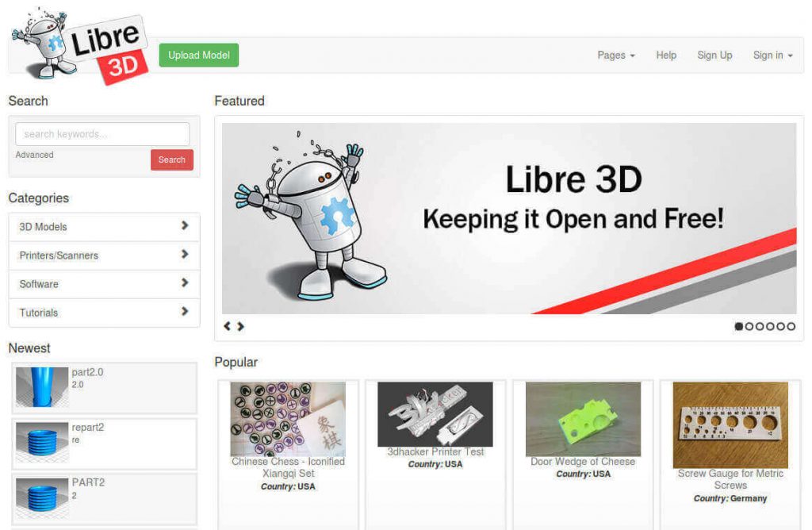Open the PART2 model thumbnail
812x530 pixels.
click(x=42, y=498)
